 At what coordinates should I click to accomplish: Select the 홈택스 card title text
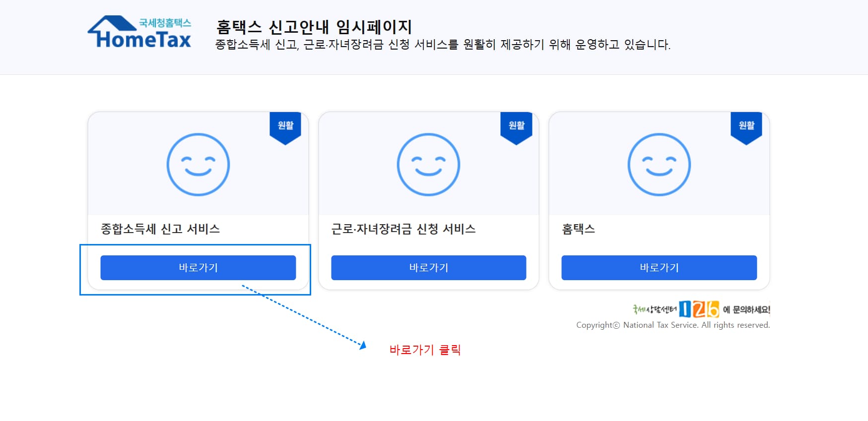578,229
